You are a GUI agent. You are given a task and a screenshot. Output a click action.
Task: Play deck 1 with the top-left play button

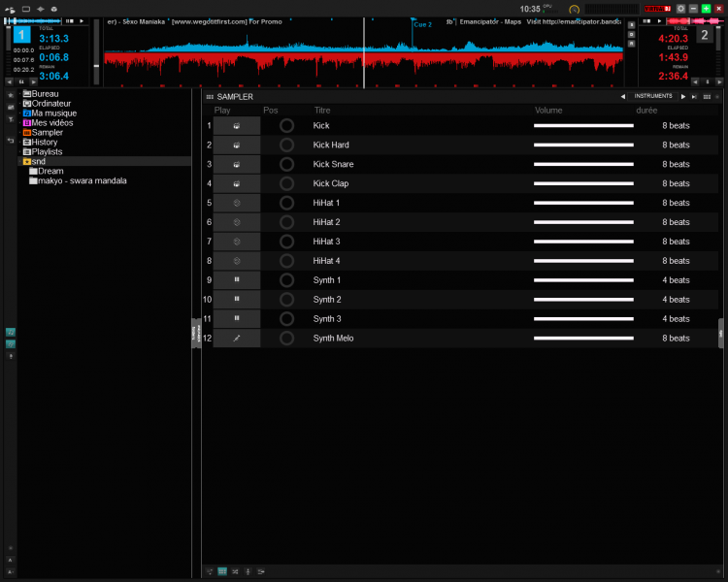tap(82, 21)
